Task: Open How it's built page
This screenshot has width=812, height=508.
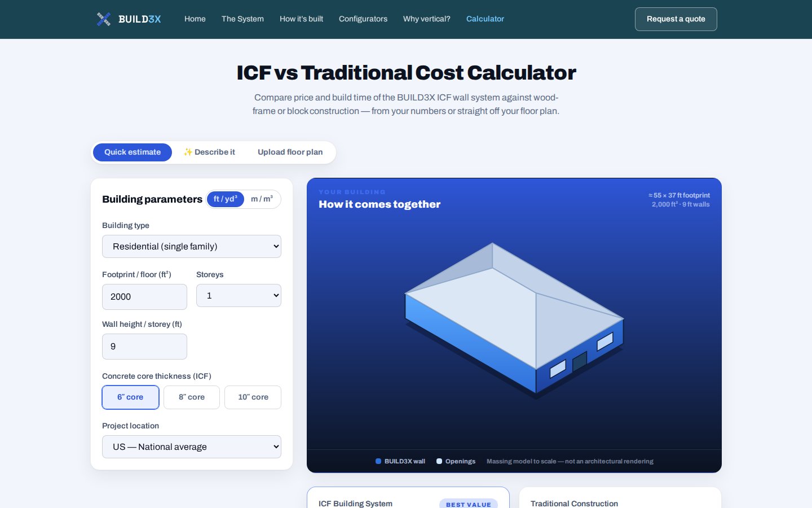Action: tap(301, 19)
